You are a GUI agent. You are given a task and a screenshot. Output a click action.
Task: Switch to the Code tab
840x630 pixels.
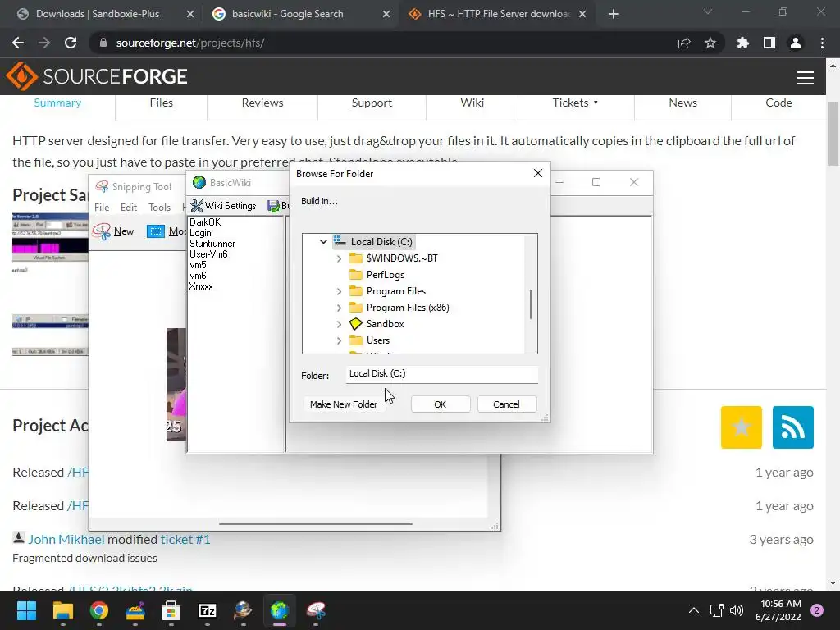[778, 103]
